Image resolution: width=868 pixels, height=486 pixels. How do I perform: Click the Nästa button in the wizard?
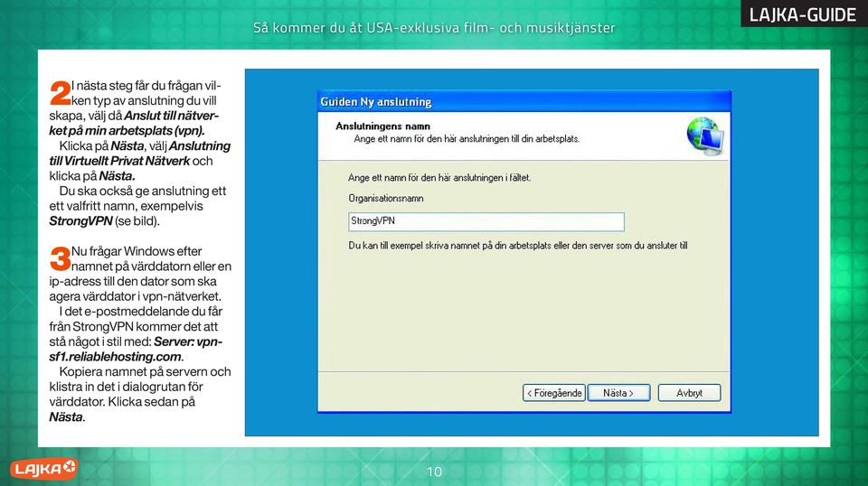pyautogui.click(x=618, y=393)
